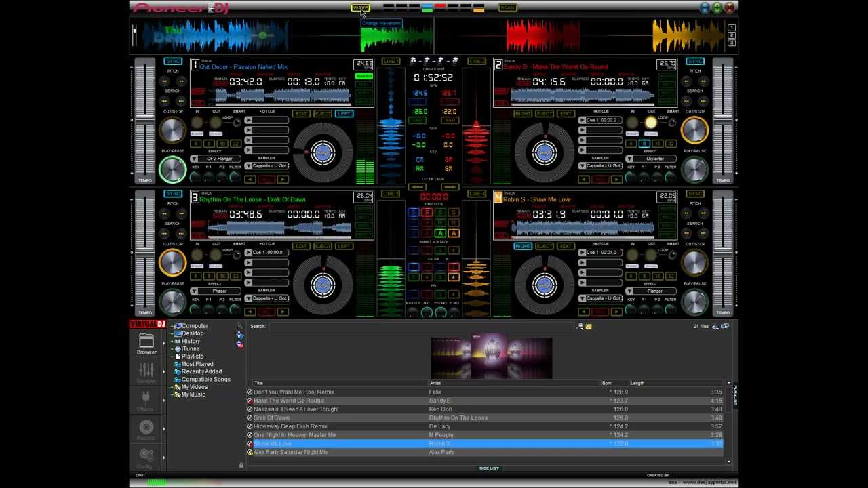Toggle deck 2 SYNC button
Viewport: 868px width, 488px height.
coord(695,62)
